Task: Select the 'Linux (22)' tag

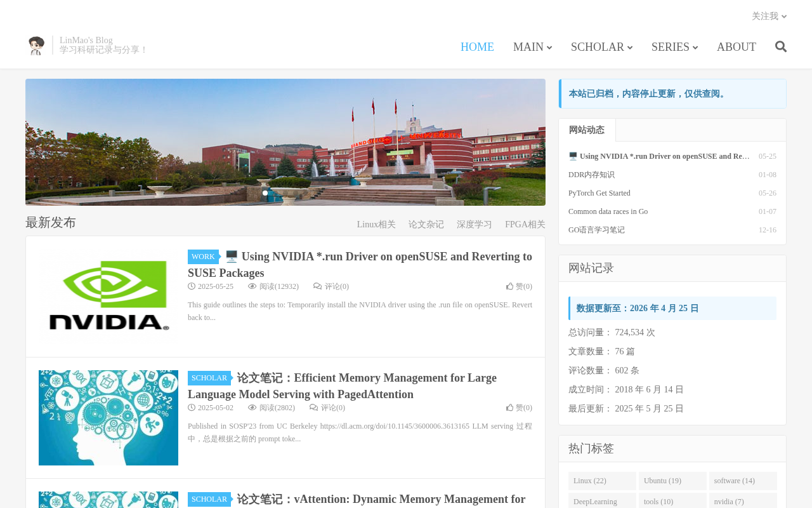Action: (x=602, y=481)
